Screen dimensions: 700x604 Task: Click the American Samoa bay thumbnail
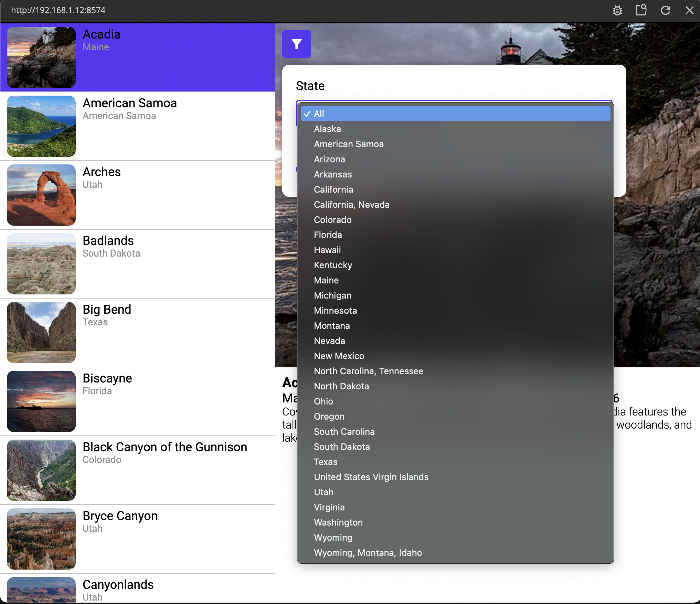[x=41, y=126]
